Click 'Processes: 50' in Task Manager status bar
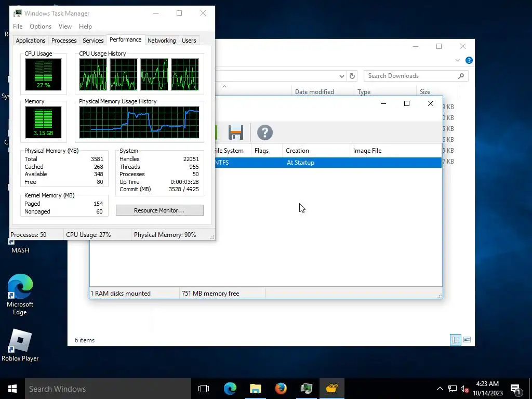 coord(29,235)
